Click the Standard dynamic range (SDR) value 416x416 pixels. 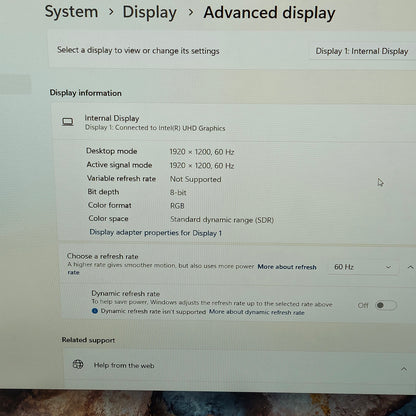[x=222, y=220]
